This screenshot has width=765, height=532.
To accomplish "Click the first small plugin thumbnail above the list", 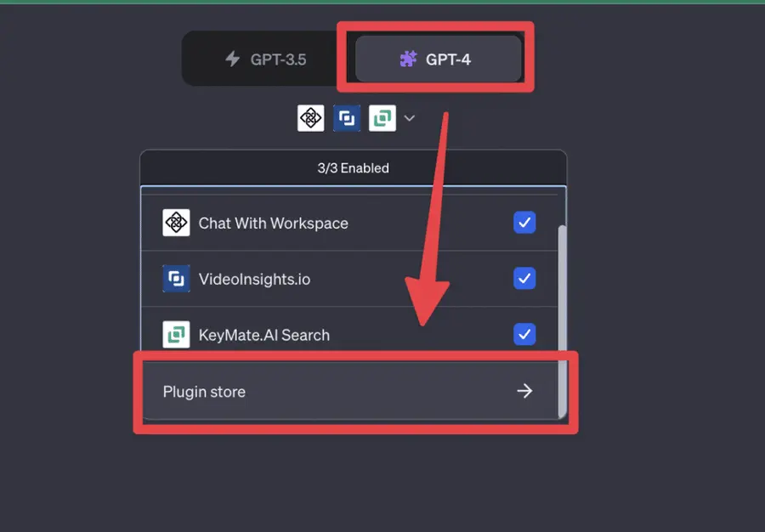I will [x=310, y=118].
